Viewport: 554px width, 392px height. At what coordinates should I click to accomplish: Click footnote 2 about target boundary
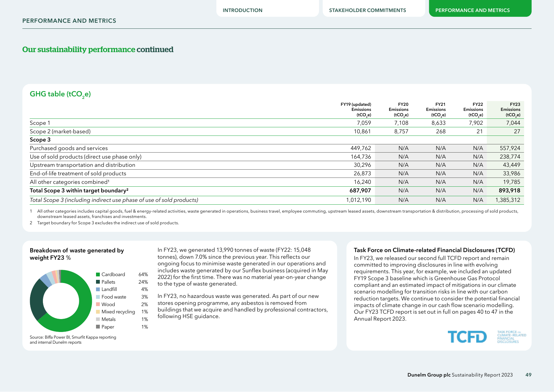point(104,223)
